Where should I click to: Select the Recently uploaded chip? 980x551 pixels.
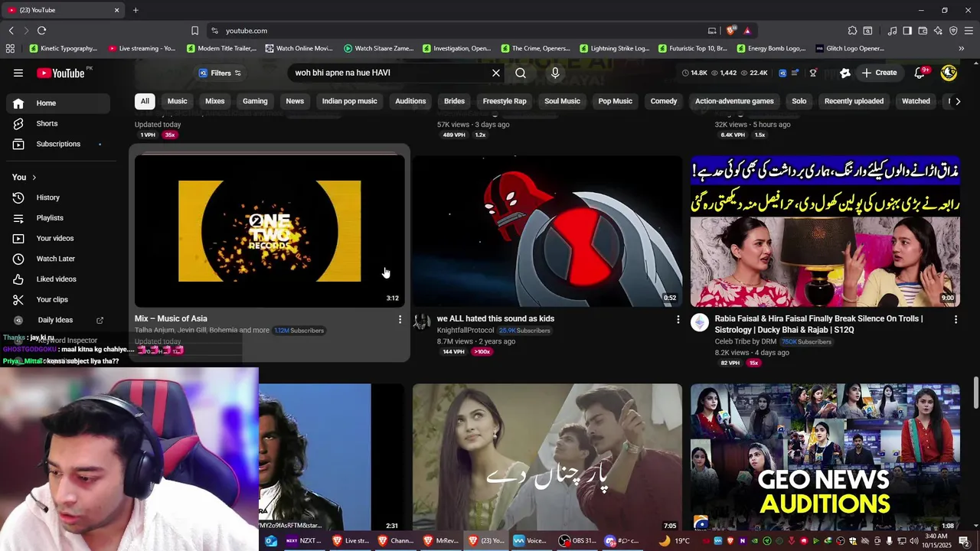pos(854,101)
